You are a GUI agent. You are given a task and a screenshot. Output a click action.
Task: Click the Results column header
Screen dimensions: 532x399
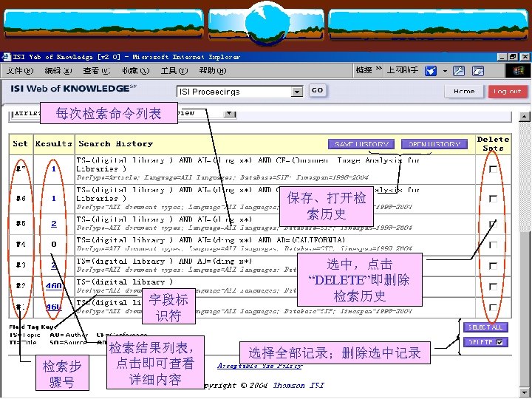point(54,144)
